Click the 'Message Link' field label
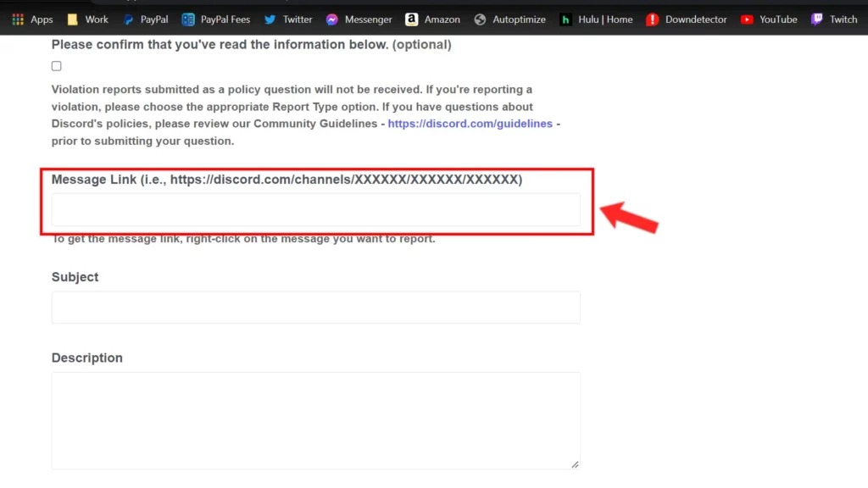868x488 pixels. [287, 180]
